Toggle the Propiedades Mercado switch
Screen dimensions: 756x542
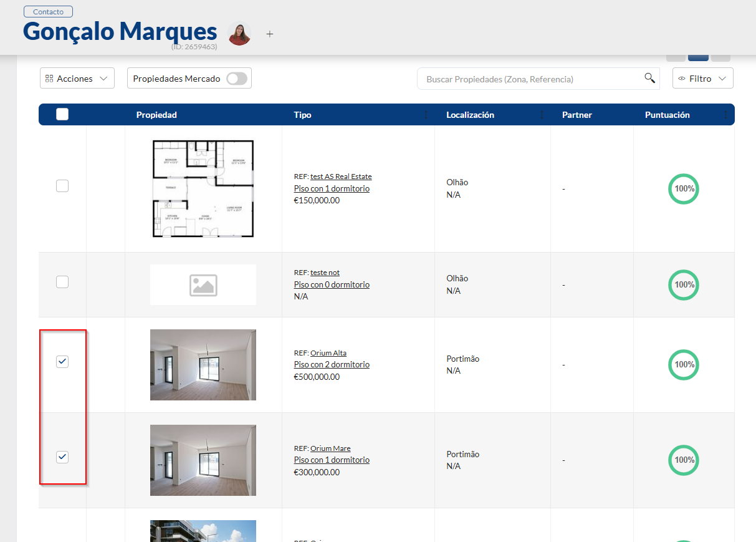pyautogui.click(x=237, y=79)
